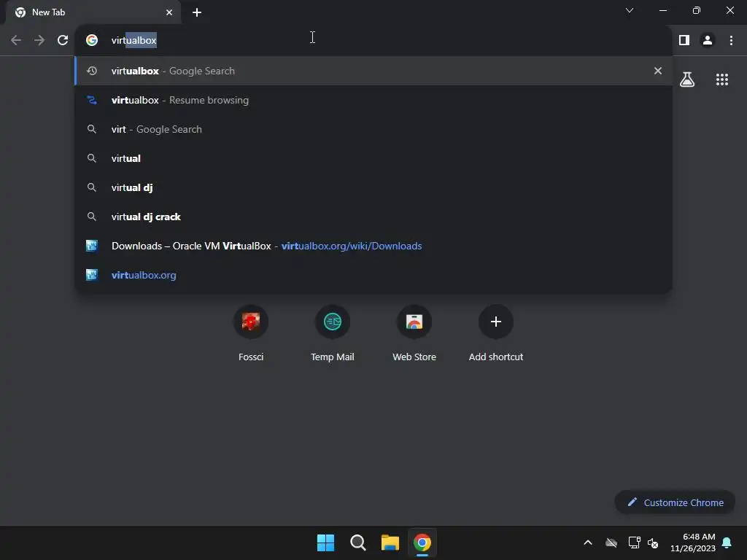The height and width of the screenshot is (560, 747).
Task: Click the browser forward arrow
Action: [x=39, y=41]
